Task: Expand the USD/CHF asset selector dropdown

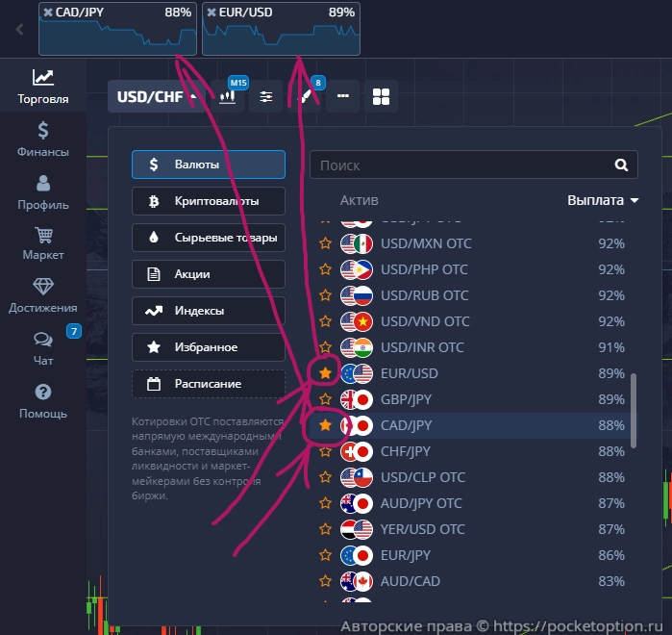Action: point(156,97)
